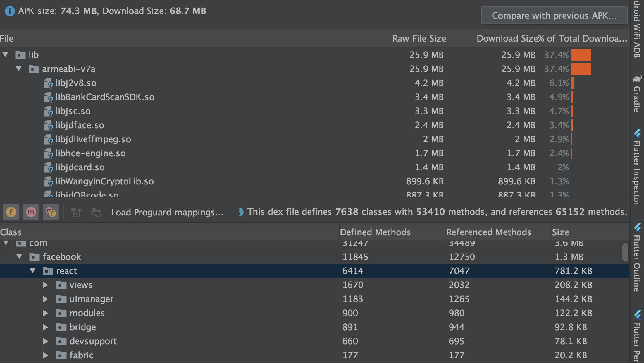Collapse the armeabi-v7a folder
Screen dimensions: 644x363
click(19, 69)
